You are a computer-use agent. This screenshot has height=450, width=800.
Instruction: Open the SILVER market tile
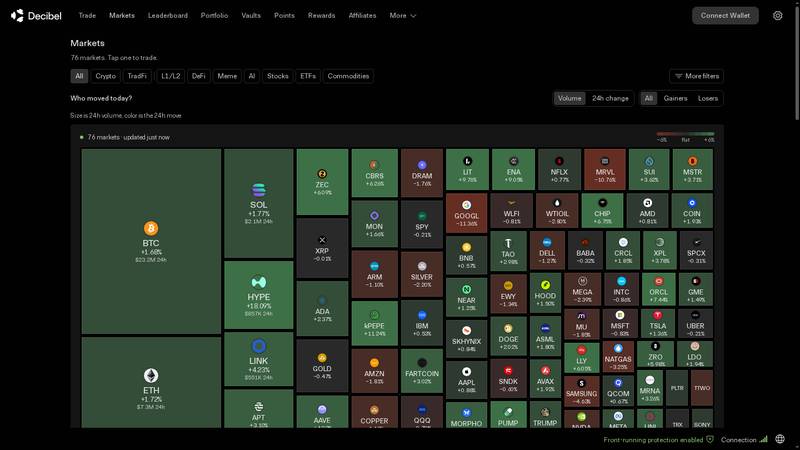point(422,274)
